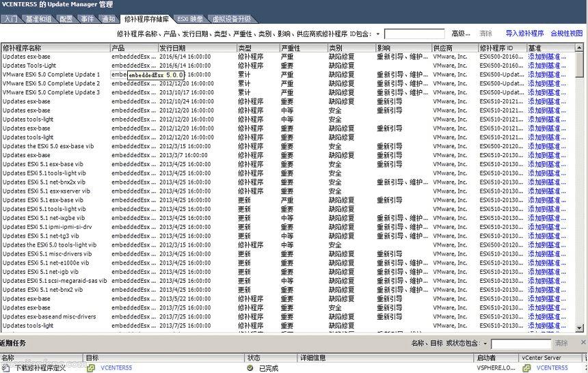This screenshot has height=373, width=588.
Task: Open the VCENTER55 target link in recent tasks
Action: click(x=116, y=368)
